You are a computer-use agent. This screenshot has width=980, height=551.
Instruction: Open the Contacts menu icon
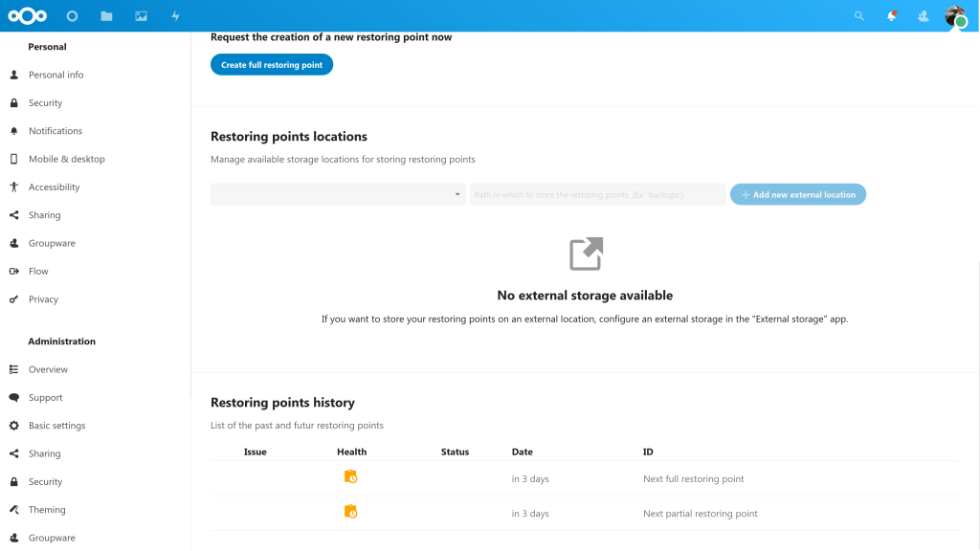click(923, 16)
